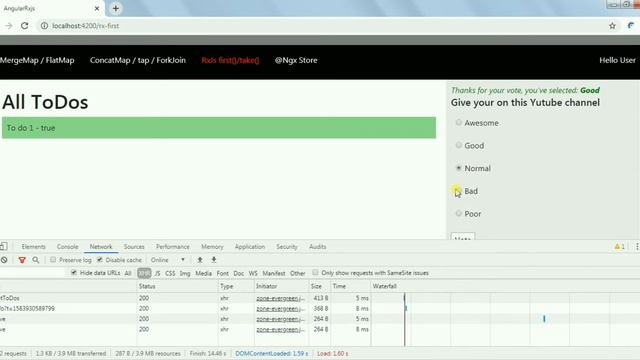
Task: Go to MergeMap / FlatMap page
Action: pos(37,60)
